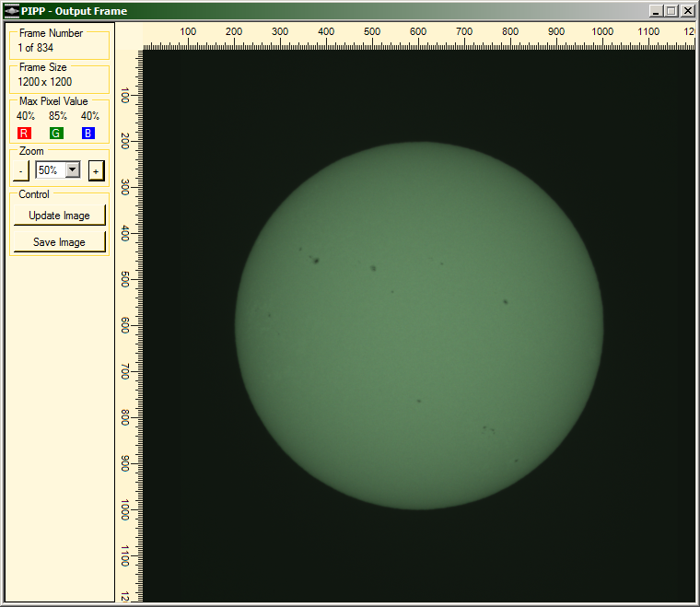700x607 pixels.
Task: Click the 40% red max pixel value
Action: point(26,116)
